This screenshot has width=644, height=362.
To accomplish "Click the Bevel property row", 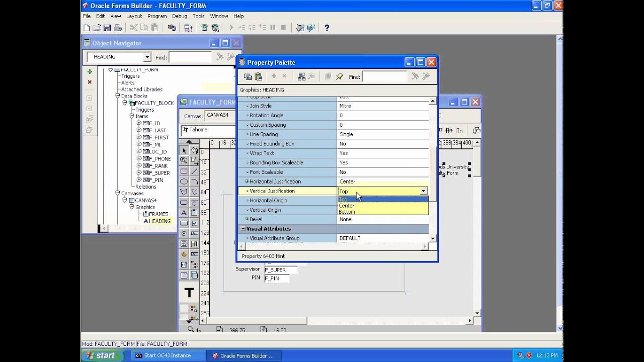I will click(x=333, y=219).
